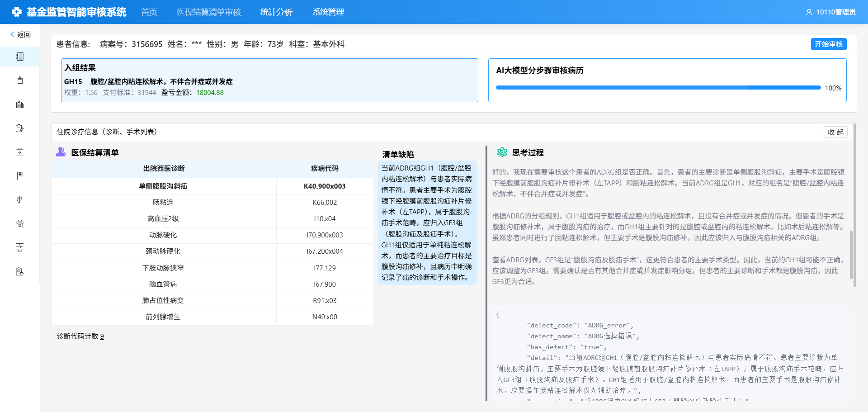The width and height of the screenshot is (868, 412).
Task: Open the medical kit sidebar icon
Action: [19, 152]
